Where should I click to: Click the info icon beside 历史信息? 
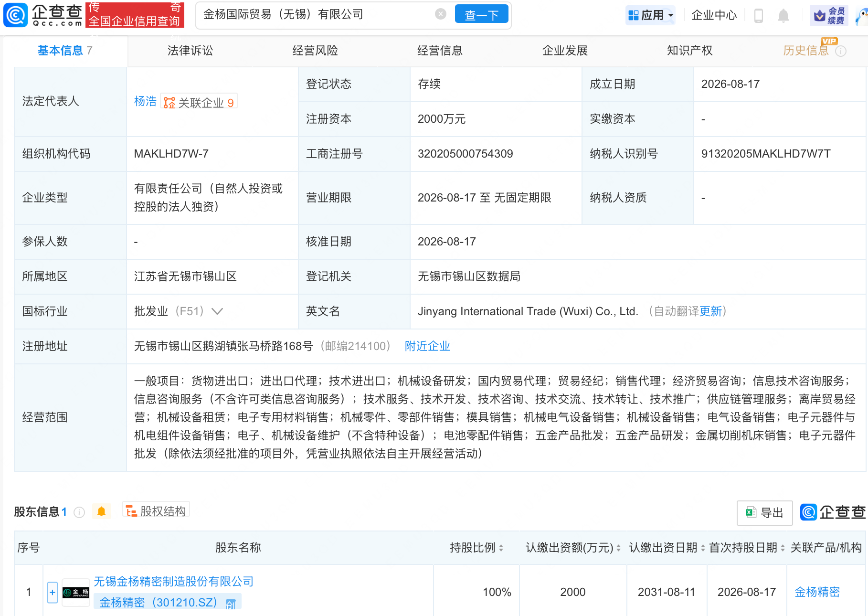point(841,51)
